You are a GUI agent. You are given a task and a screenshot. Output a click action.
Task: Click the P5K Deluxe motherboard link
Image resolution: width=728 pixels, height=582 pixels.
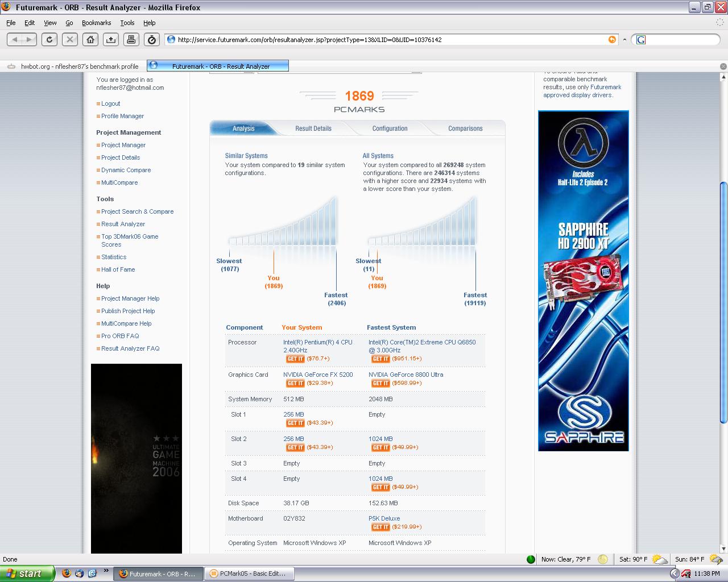[x=384, y=518]
